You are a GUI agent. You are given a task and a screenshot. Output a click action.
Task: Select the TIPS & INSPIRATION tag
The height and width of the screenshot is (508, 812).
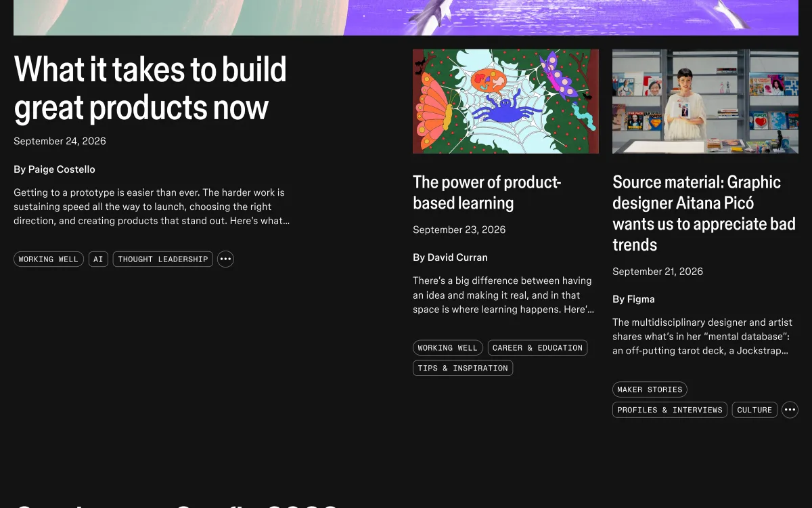click(x=463, y=368)
